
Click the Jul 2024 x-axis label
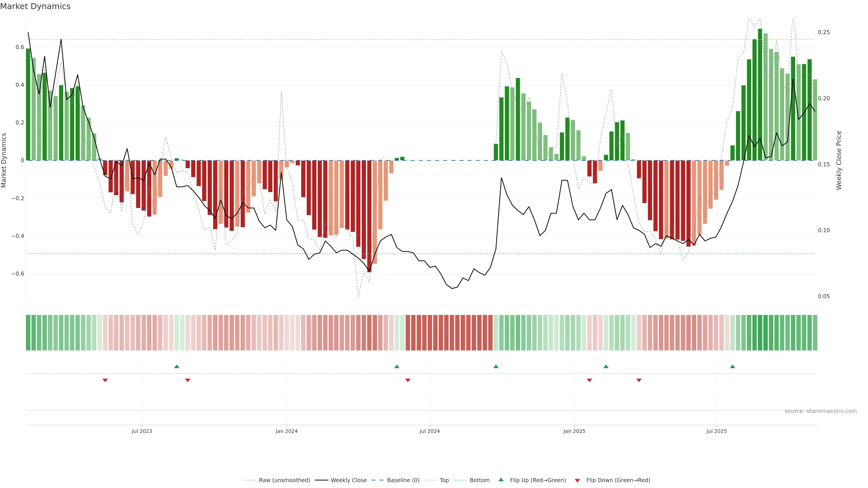pos(430,431)
